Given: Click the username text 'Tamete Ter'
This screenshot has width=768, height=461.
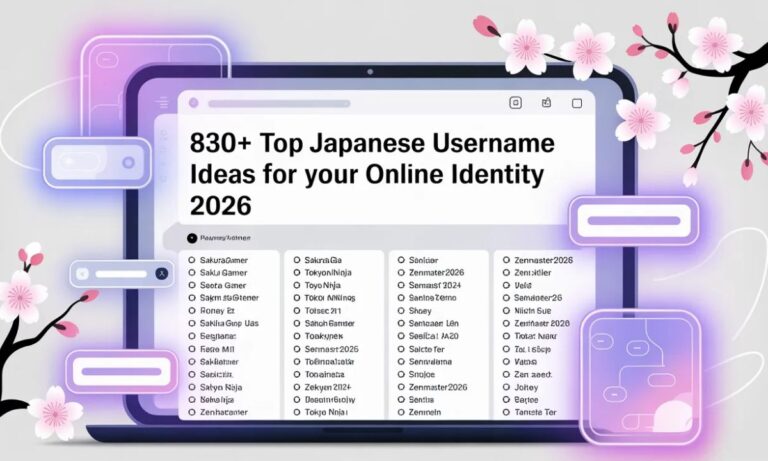Looking at the screenshot, I should tap(535, 412).
